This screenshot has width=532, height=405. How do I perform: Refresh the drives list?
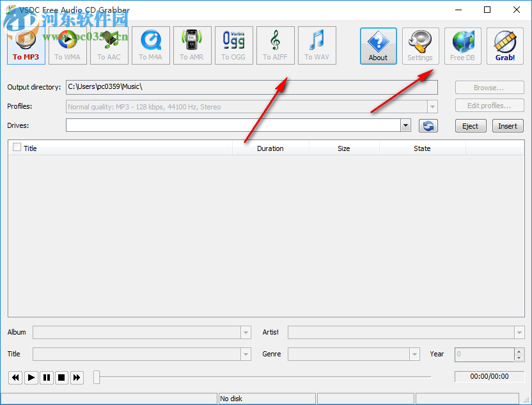428,125
